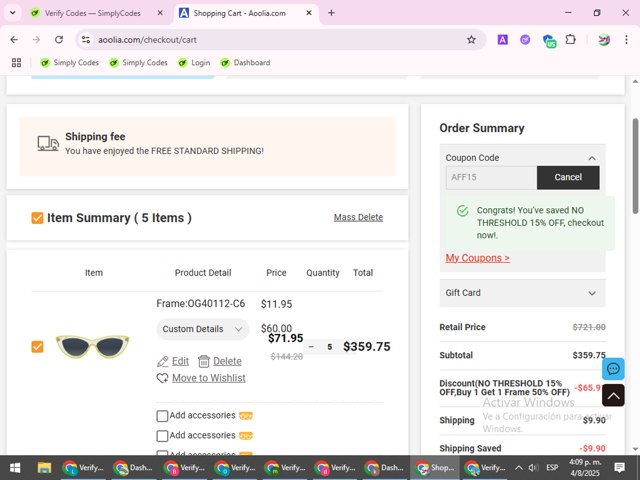
Task: Click the Delete link for the frame
Action: [x=227, y=361]
